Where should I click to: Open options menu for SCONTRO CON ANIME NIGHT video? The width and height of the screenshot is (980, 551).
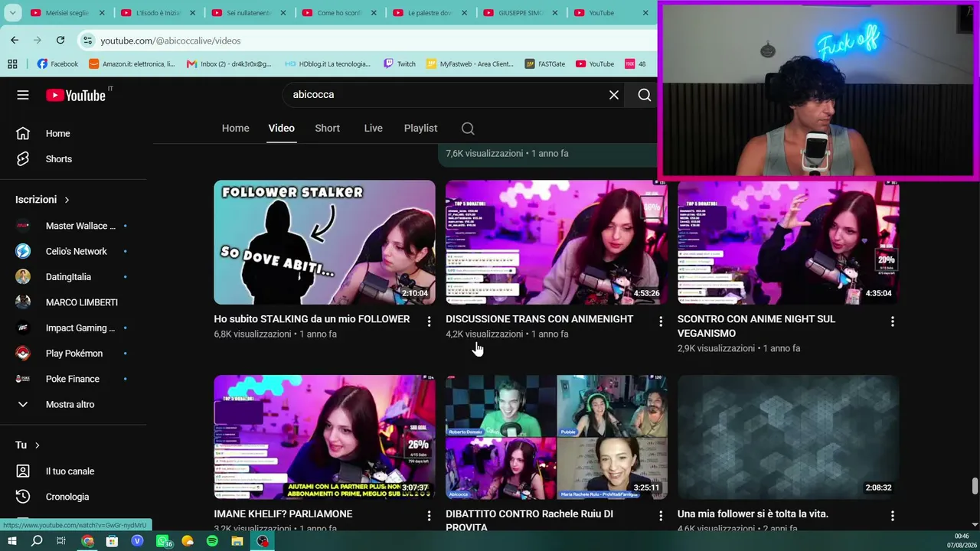tap(892, 321)
